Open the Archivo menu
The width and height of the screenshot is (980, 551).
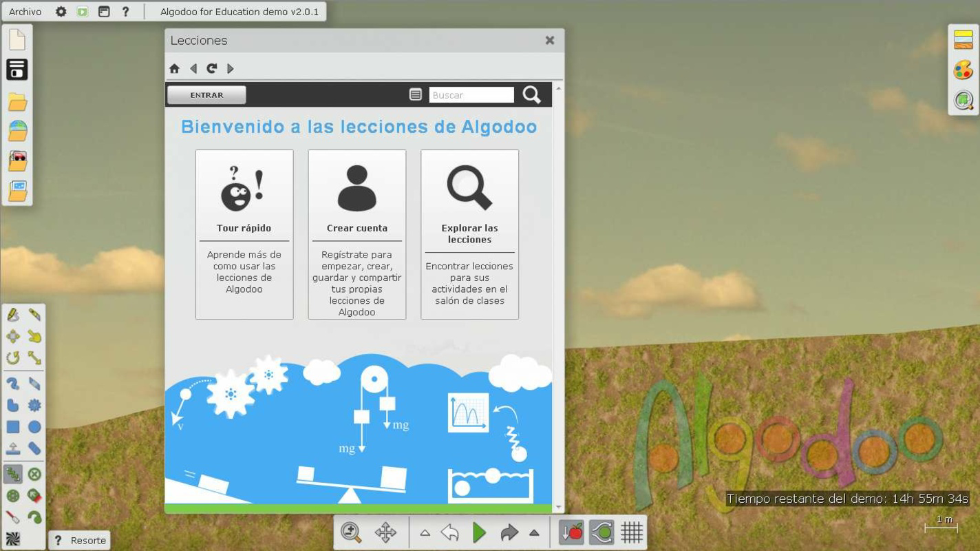(x=25, y=12)
